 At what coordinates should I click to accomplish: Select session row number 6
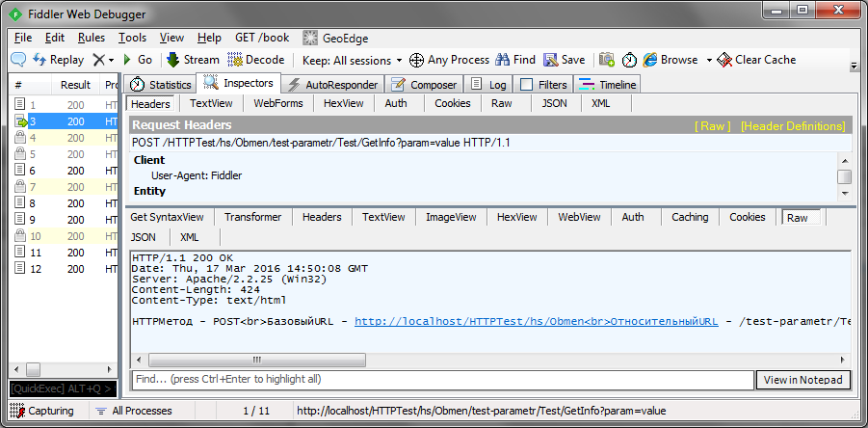pos(64,171)
